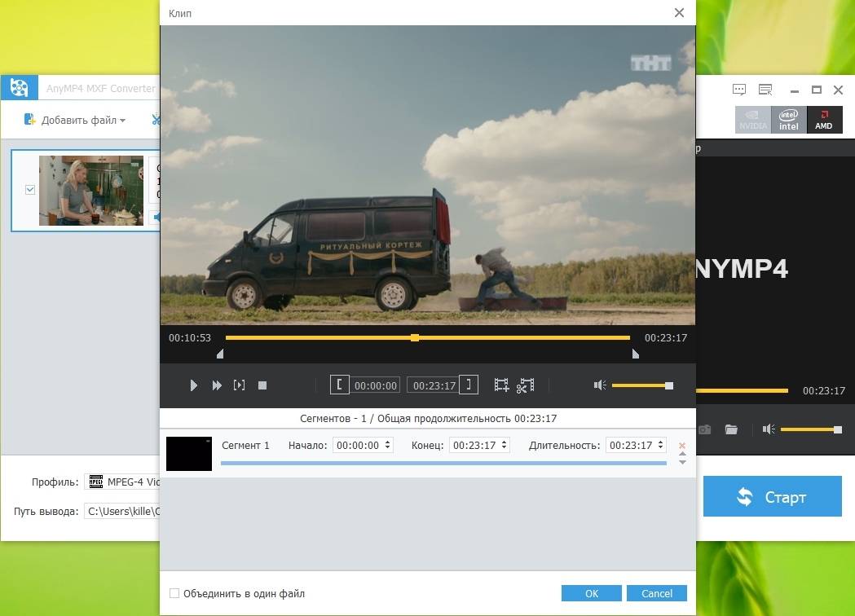Click Cancel in Clip dialog
This screenshot has height=616, width=855.
(656, 593)
